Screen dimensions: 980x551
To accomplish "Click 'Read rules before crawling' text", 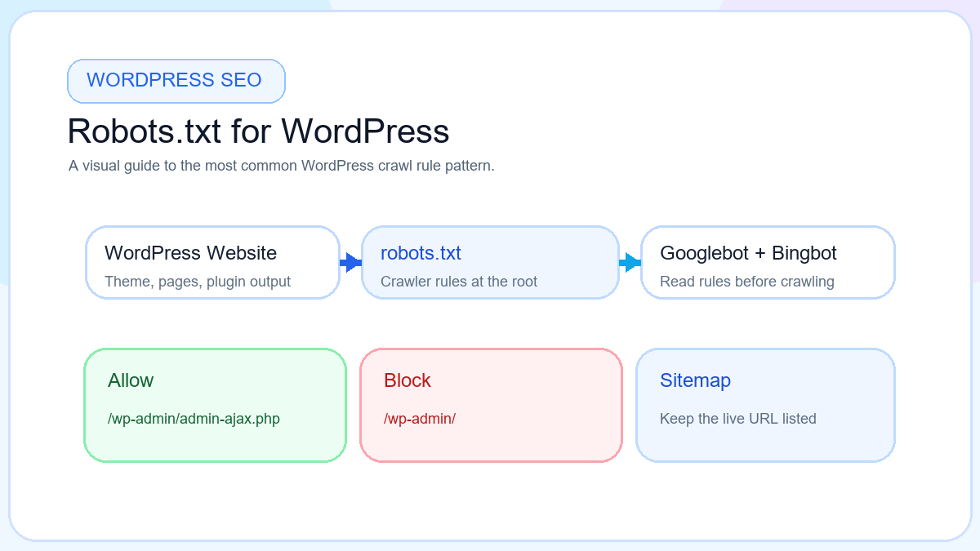I will (747, 282).
